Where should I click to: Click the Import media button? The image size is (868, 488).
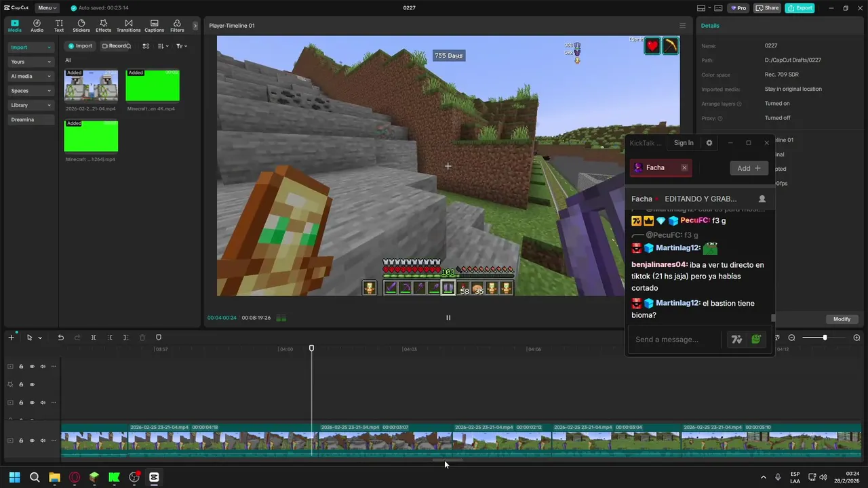point(80,46)
